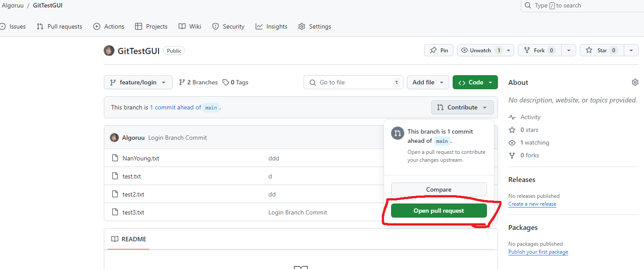Viewport: 644px width, 269px height.
Task: Open the NanYoung.txt file
Action: coord(141,158)
